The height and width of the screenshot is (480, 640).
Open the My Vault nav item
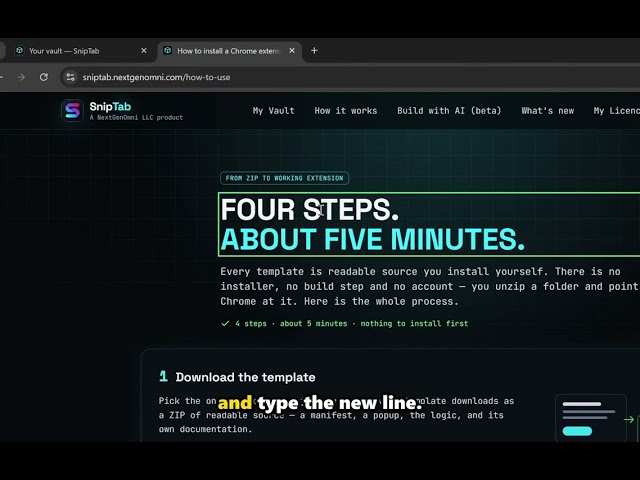273,111
